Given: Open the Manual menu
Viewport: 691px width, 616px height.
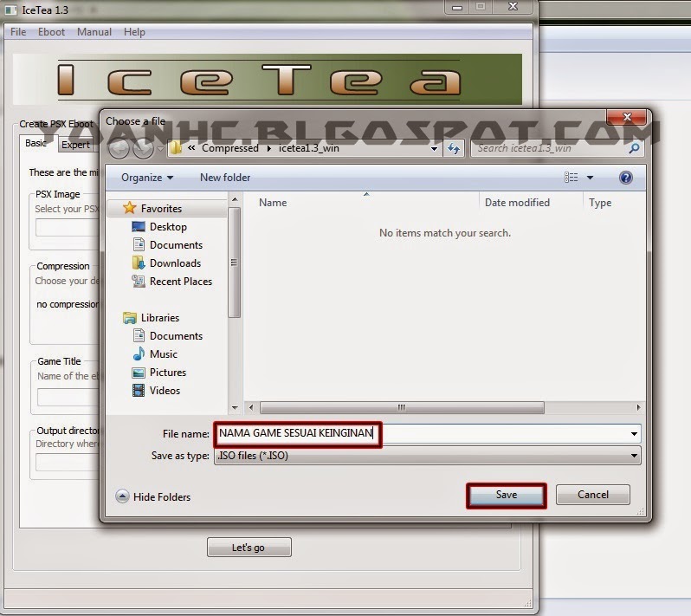Looking at the screenshot, I should (94, 32).
